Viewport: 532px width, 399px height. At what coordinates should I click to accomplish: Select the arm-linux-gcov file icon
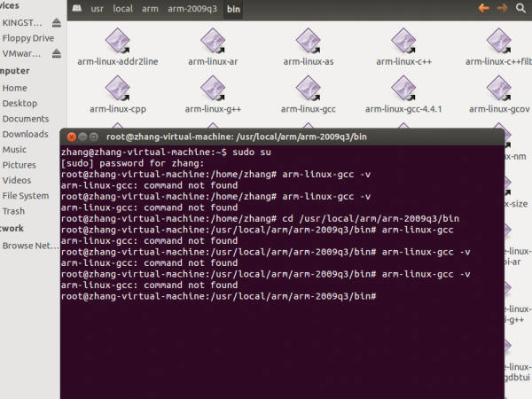pos(498,89)
